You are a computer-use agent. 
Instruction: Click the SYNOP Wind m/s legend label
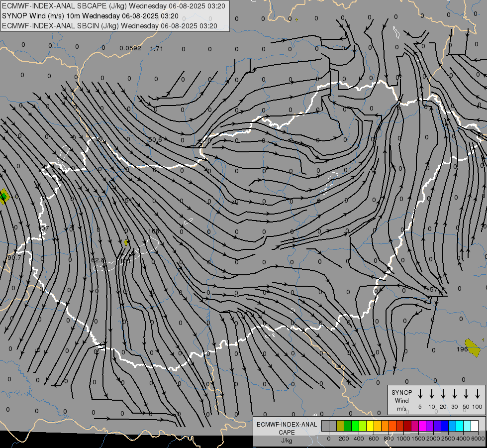pyautogui.click(x=401, y=400)
